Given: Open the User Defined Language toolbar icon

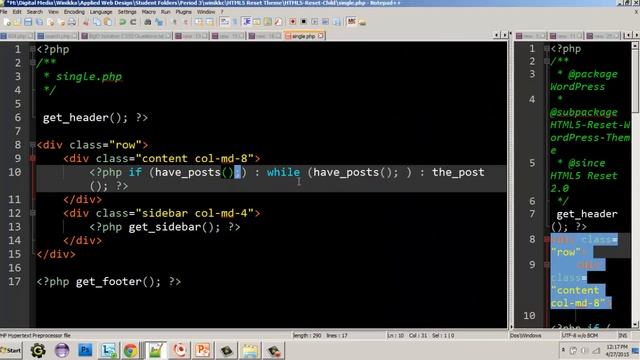Looking at the screenshot, I should coord(257,22).
